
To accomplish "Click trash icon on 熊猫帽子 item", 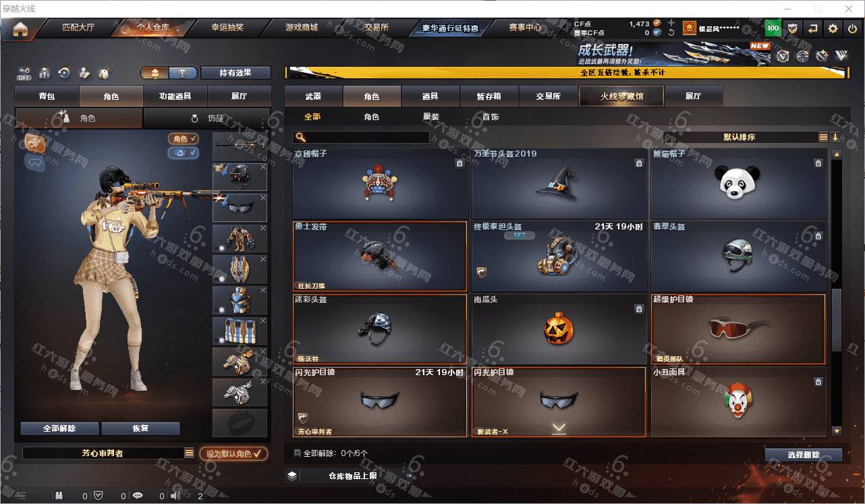I will tap(818, 163).
